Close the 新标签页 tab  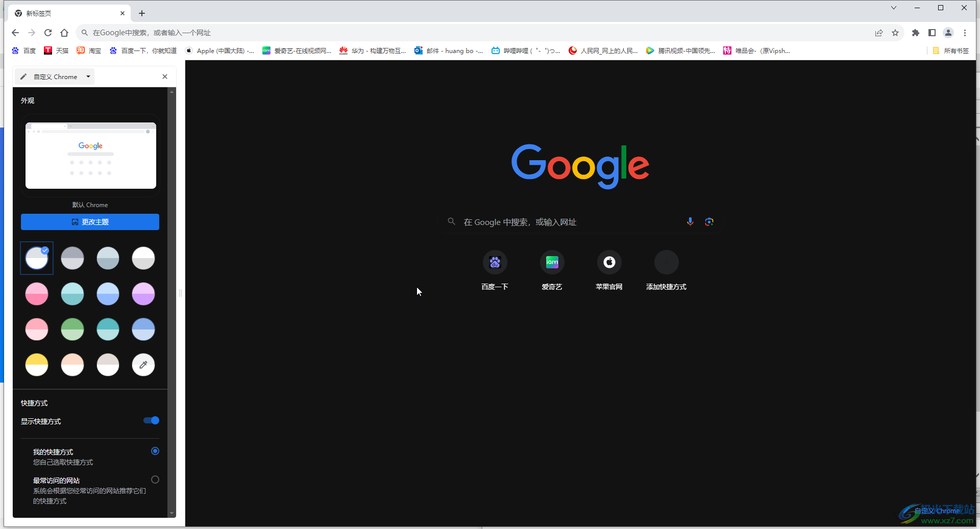point(122,13)
